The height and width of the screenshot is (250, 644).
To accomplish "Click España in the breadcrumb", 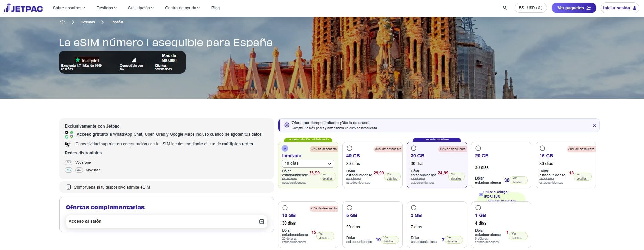I will (116, 22).
